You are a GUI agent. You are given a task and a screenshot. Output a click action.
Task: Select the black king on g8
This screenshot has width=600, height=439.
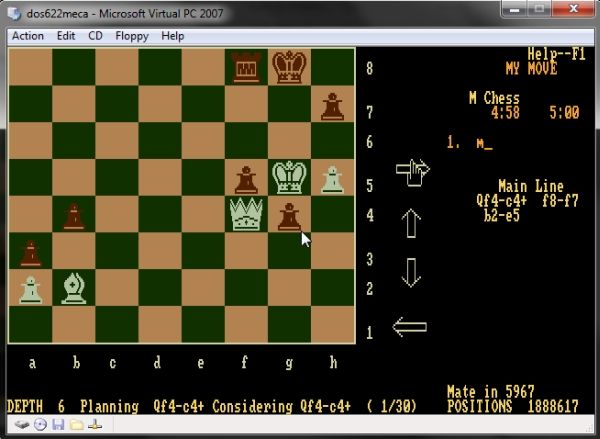coord(289,67)
